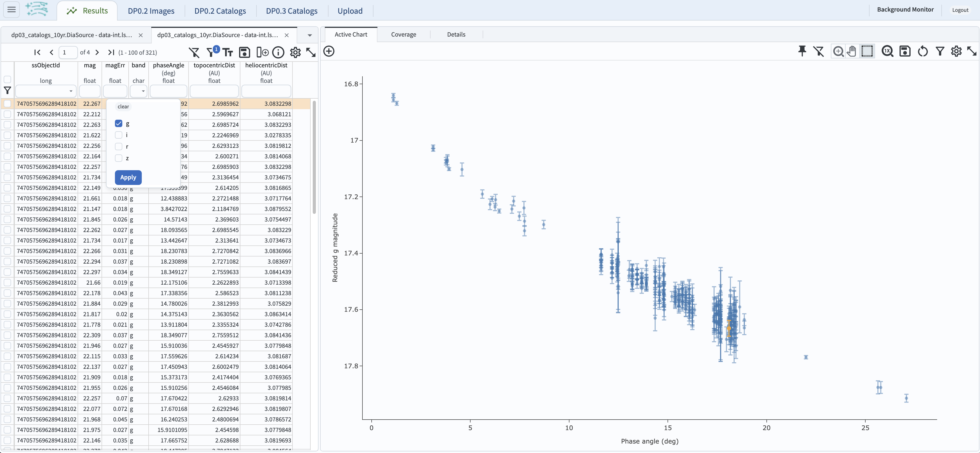Clear all table filters icon
980x453 pixels.
(194, 53)
